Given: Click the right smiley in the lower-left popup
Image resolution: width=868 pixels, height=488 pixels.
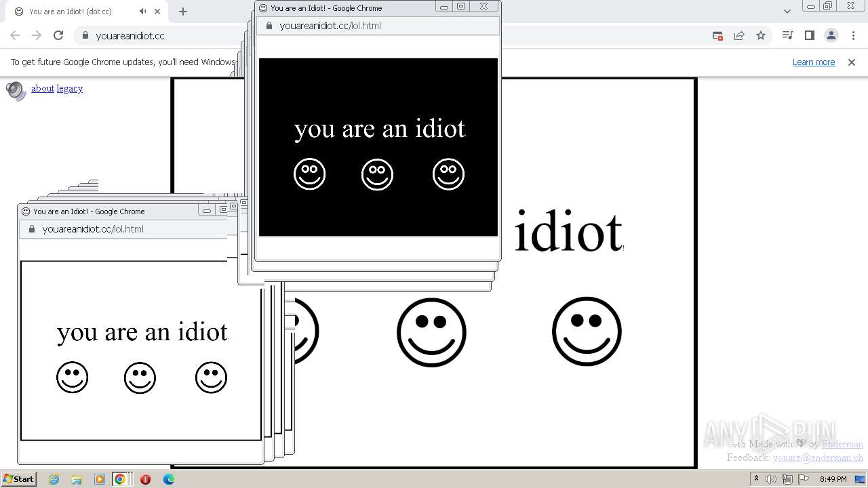Looking at the screenshot, I should (211, 378).
